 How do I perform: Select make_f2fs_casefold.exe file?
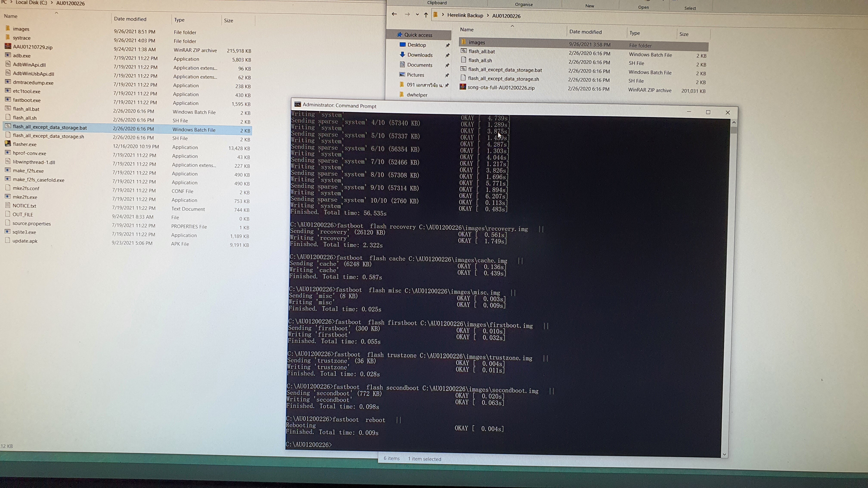38,180
